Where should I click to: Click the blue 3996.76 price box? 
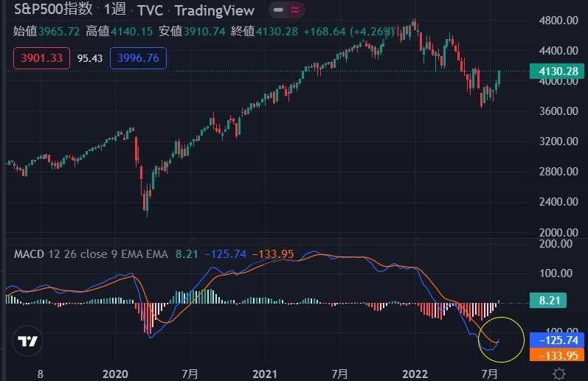[x=138, y=58]
